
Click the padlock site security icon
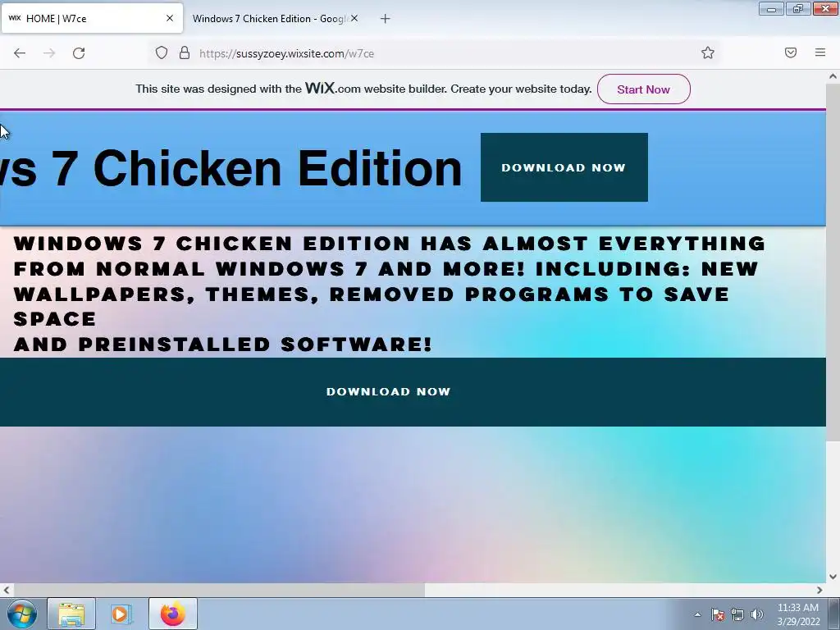coord(185,52)
